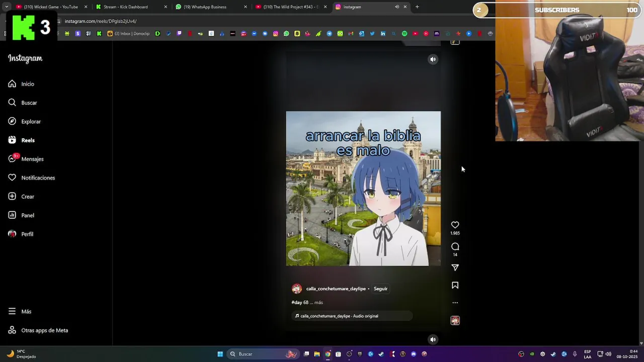
Task: Click the address bar URL
Action: click(x=101, y=21)
